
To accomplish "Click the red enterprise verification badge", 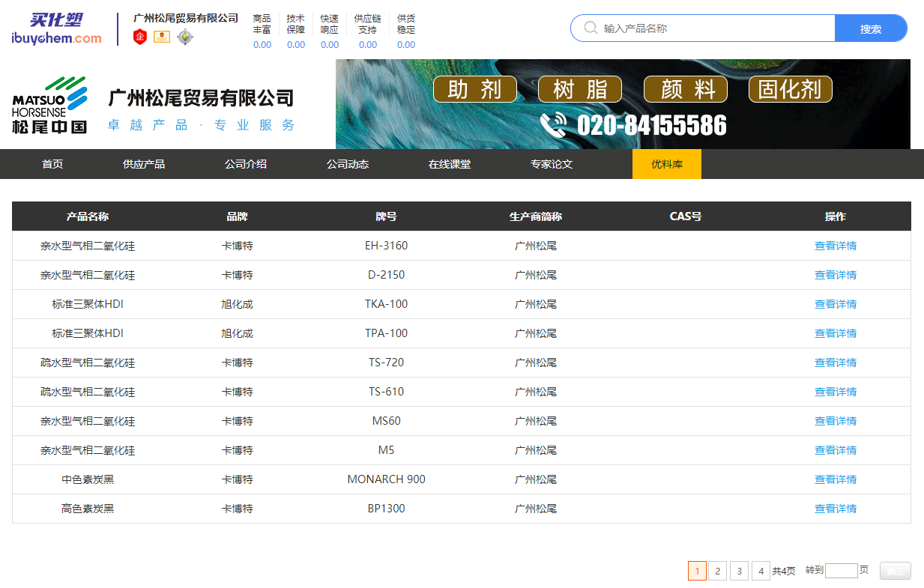I will [x=139, y=37].
